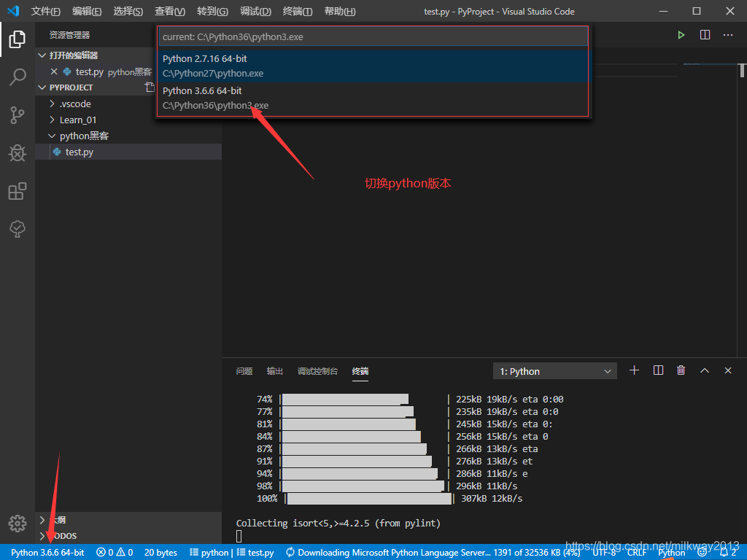Run the Python file with the green play button

click(681, 34)
